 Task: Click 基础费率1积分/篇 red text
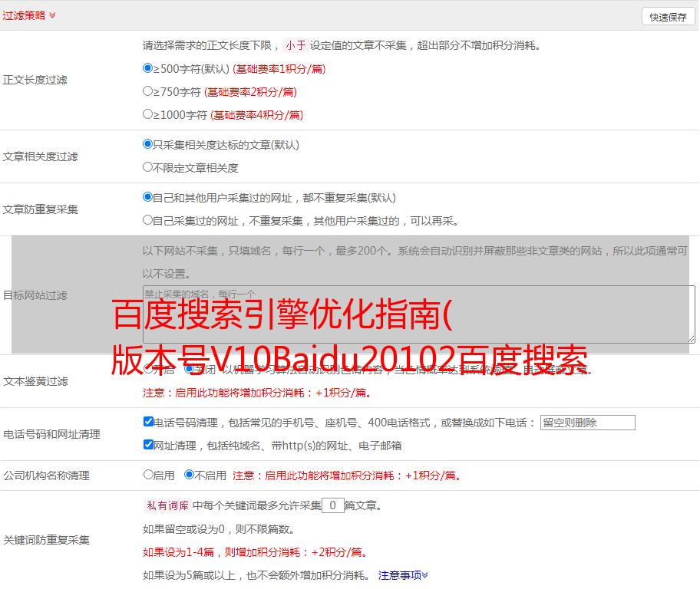[279, 69]
